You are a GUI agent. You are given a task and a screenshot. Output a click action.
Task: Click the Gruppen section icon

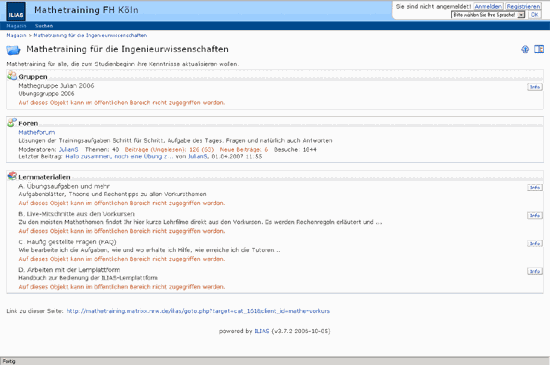pos(12,75)
